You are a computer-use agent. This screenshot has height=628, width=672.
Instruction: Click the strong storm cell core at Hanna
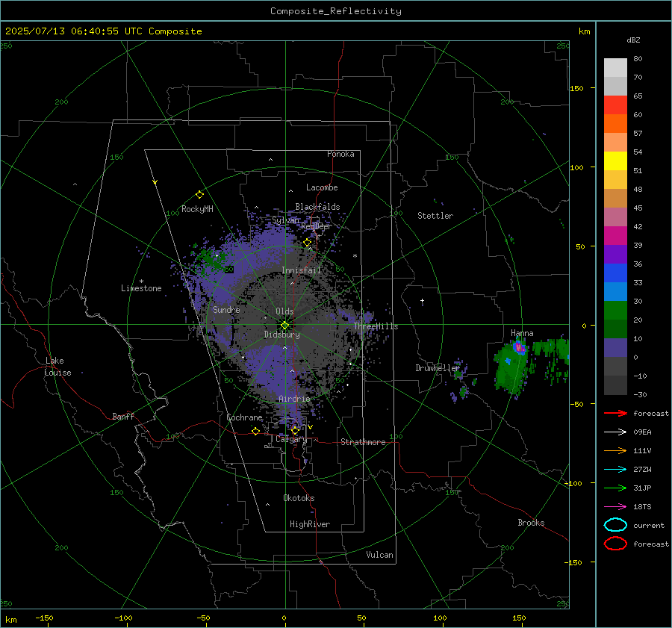pos(520,347)
